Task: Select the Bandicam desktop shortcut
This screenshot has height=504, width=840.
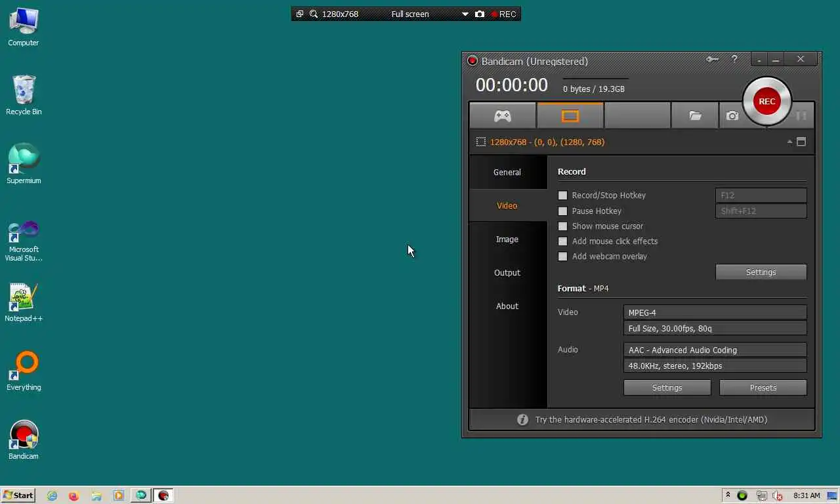Action: point(24,440)
